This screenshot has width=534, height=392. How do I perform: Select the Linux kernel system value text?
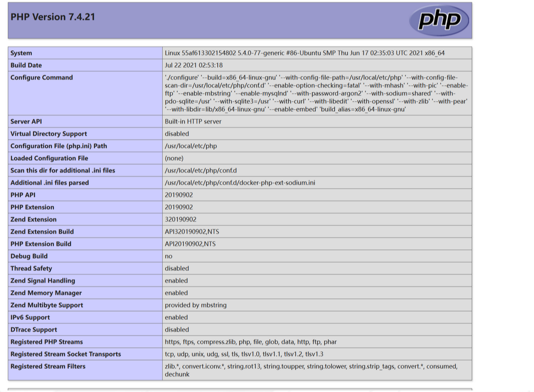pos(304,53)
